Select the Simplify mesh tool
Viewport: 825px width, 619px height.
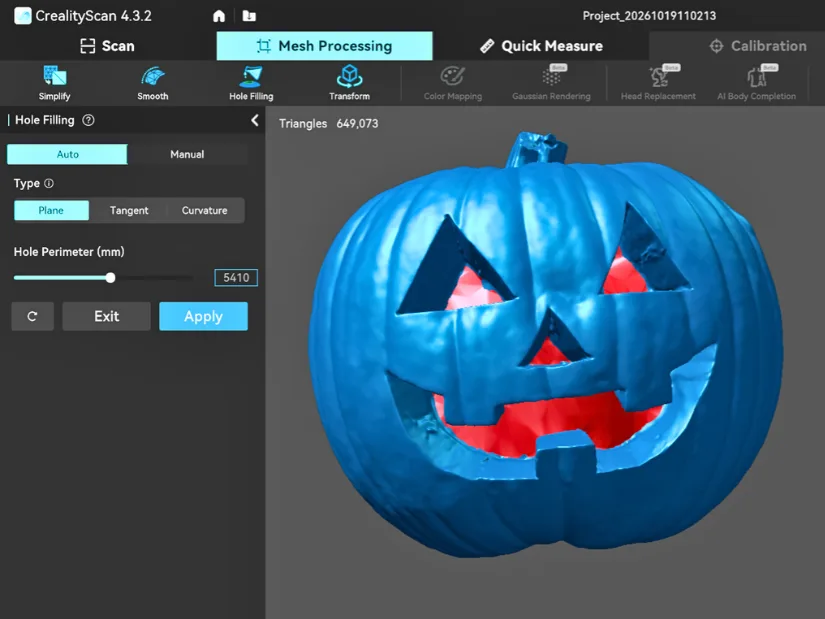click(x=55, y=83)
